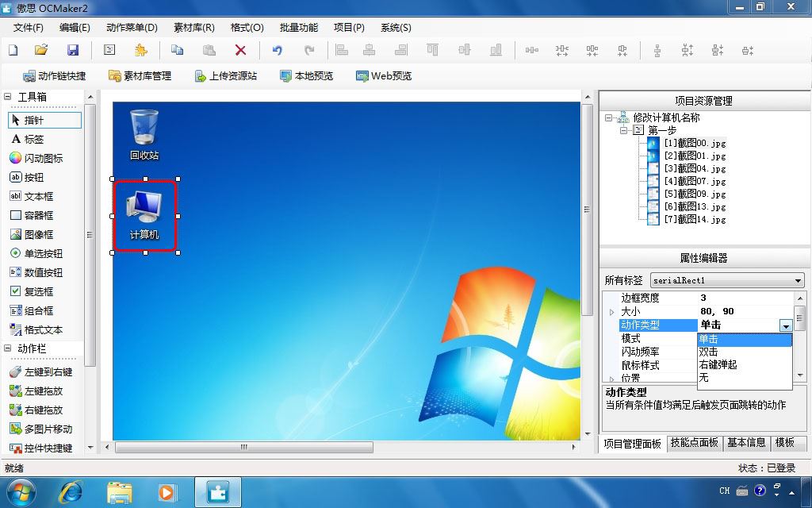Open the 编辑(E) menu

click(x=75, y=28)
